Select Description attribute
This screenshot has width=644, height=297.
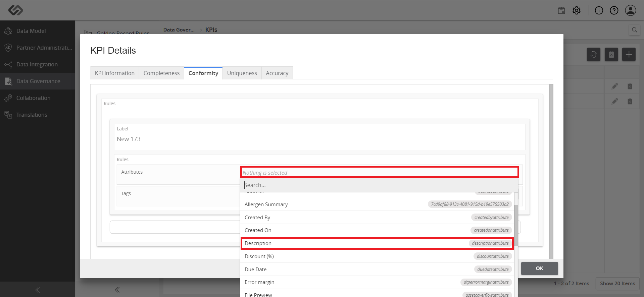(x=377, y=243)
